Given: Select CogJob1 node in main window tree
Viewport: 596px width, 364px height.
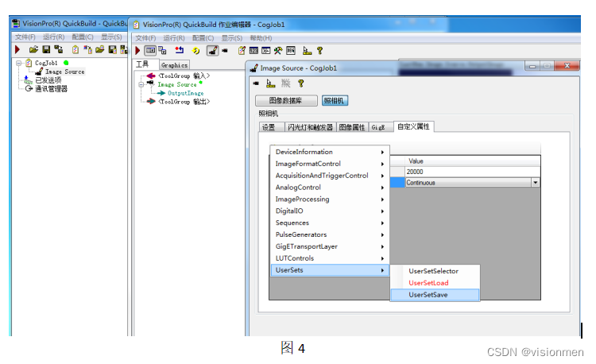Looking at the screenshot, I should 46,63.
